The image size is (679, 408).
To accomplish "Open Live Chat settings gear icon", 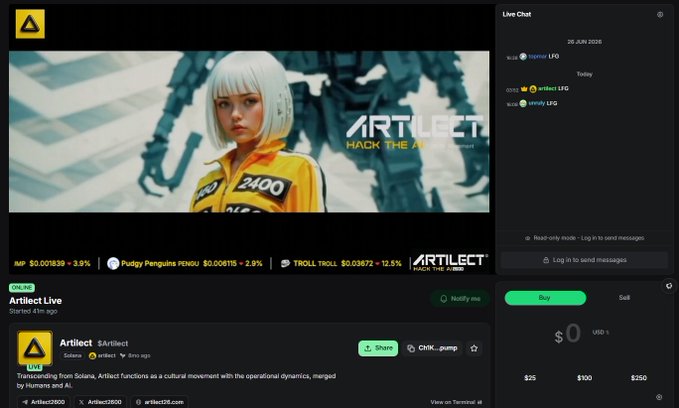I will tap(660, 14).
